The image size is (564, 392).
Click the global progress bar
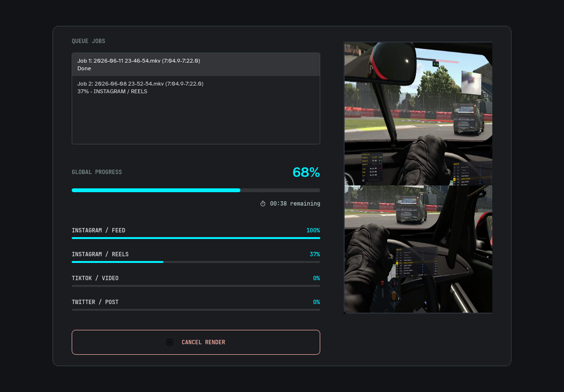(x=196, y=190)
